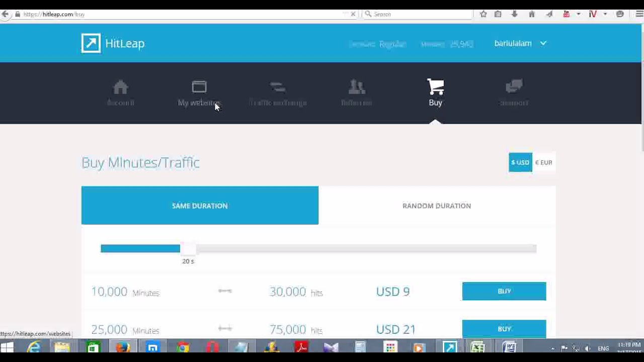Expand the YouTube downloader dropdown arrow
Viewport: 644px width, 362px height.
[x=579, y=14]
